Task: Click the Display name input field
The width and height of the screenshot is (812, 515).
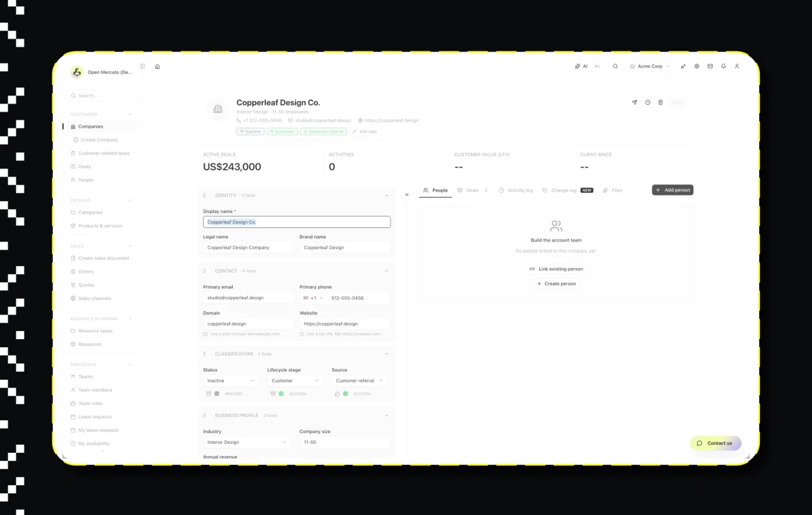Action: (296, 222)
